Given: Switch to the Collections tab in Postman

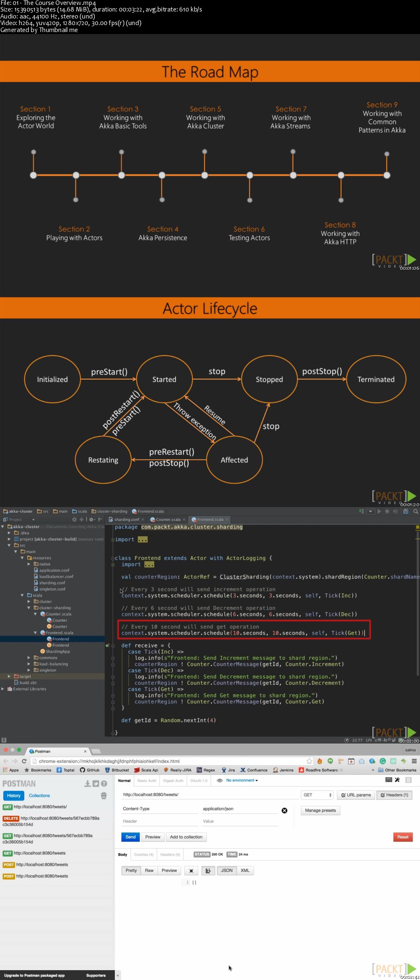Looking at the screenshot, I should (39, 796).
